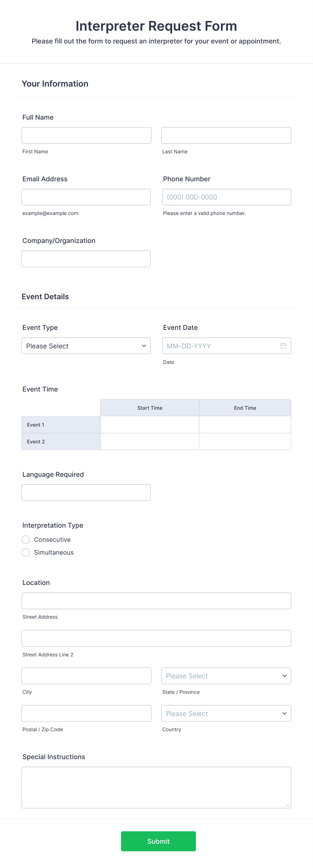Click the First Name input field
This screenshot has height=868, width=313.
tap(86, 135)
